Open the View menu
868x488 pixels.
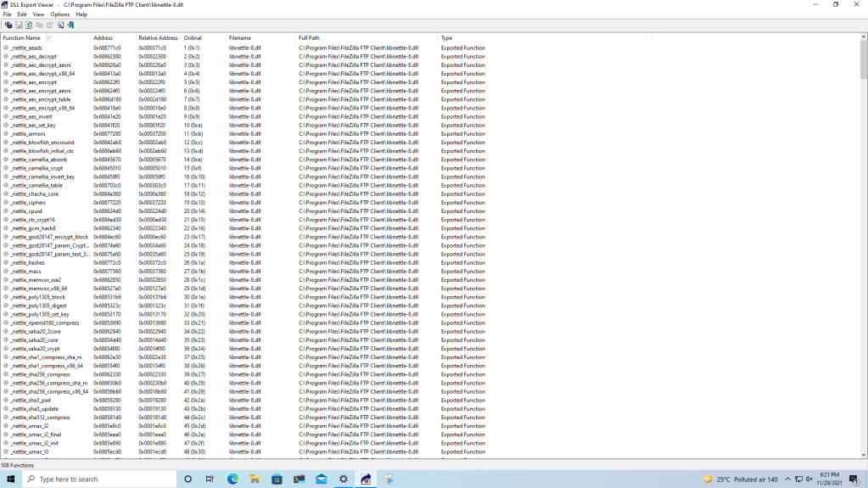[x=38, y=14]
